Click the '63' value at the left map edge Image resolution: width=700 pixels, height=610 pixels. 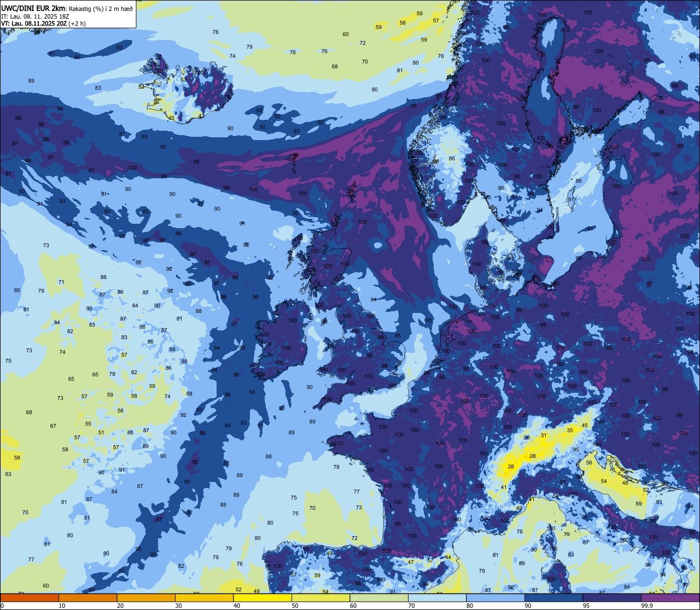(8, 474)
